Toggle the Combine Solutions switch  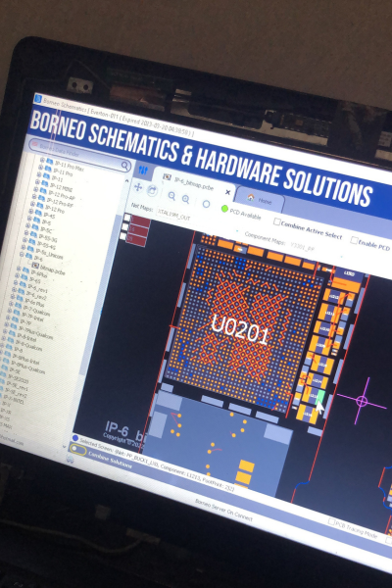77,449
